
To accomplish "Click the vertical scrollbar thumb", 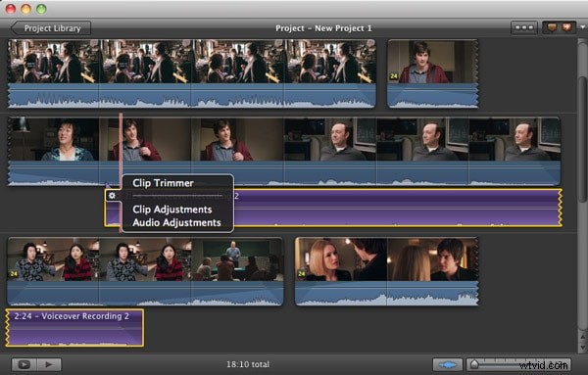I will point(582,139).
